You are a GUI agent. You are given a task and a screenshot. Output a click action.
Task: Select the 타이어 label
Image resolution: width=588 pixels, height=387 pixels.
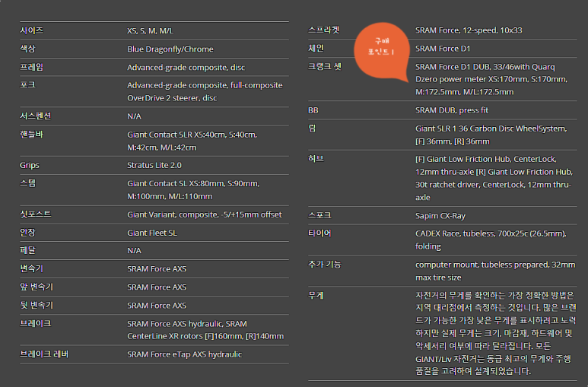coord(319,233)
